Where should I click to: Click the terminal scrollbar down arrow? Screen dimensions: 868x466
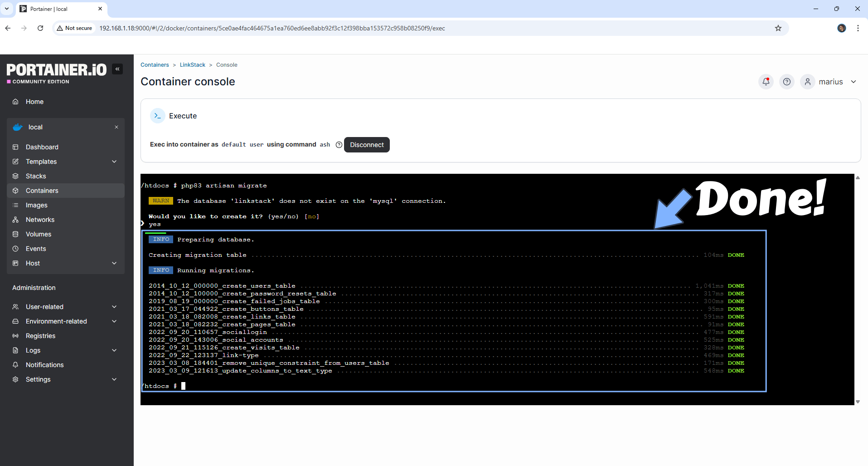858,402
